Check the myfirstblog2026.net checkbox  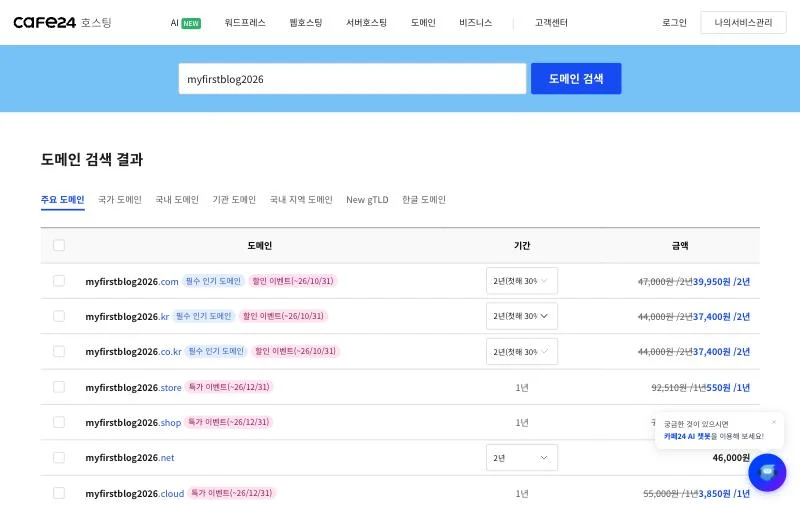(x=59, y=458)
